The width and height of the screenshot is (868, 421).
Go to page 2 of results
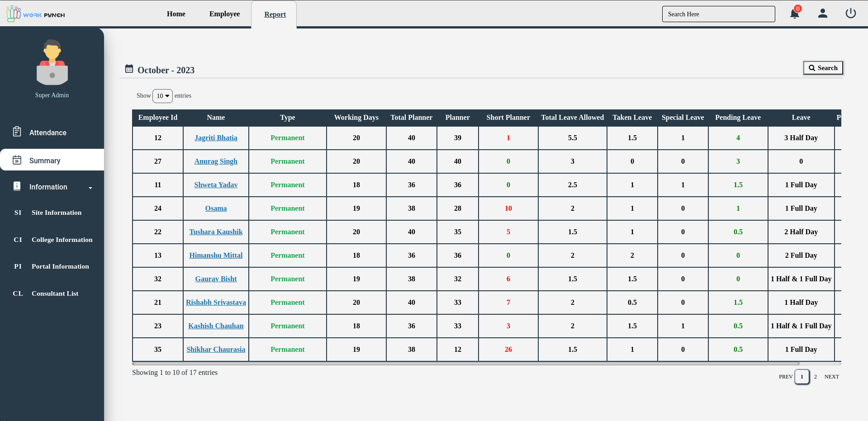coord(816,377)
